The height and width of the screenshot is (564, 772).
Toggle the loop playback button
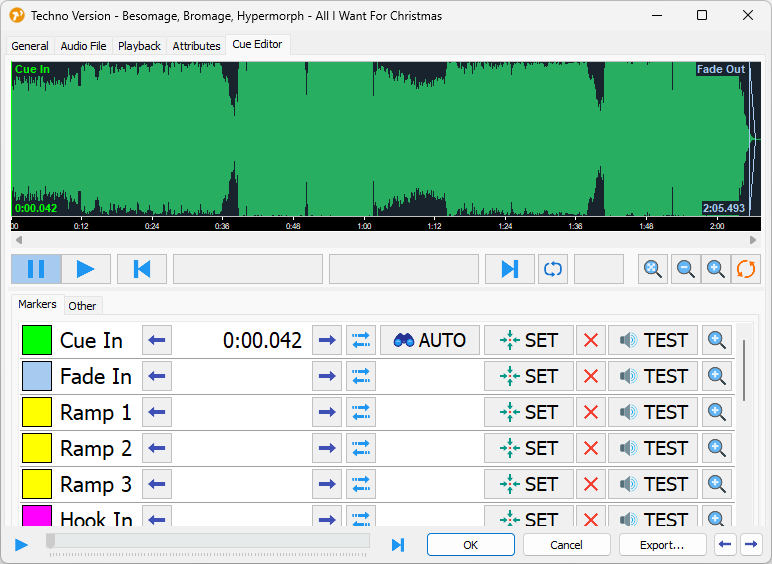[x=552, y=269]
